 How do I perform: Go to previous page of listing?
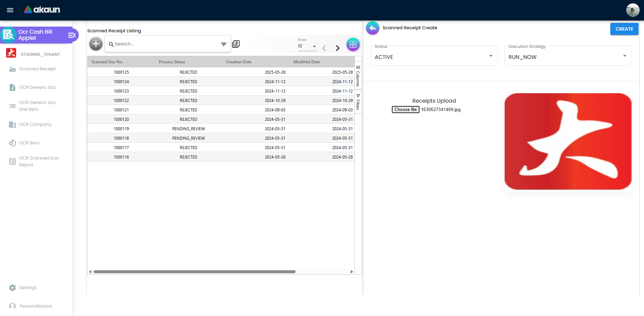point(324,48)
